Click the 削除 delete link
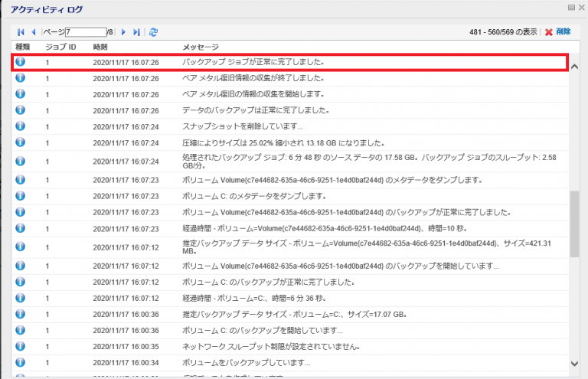 (x=563, y=32)
